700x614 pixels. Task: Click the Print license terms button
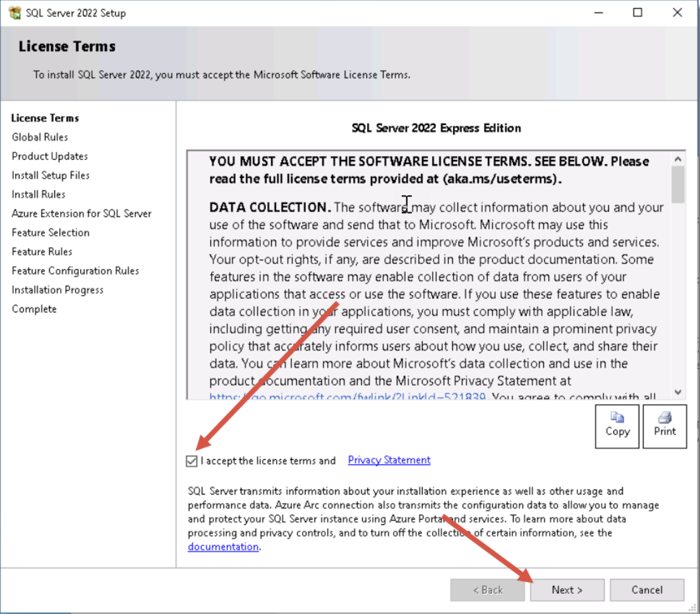(664, 426)
